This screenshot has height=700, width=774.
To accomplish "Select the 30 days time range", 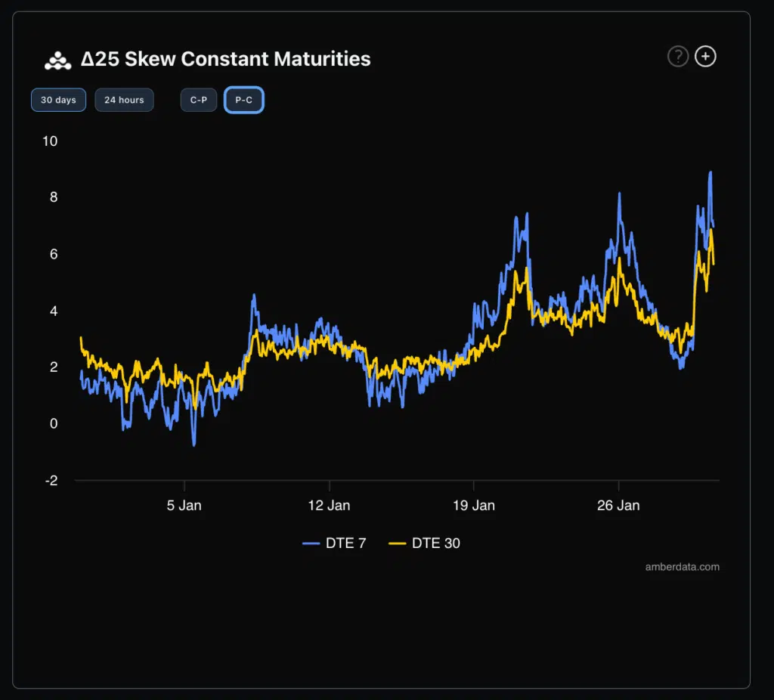I will click(x=58, y=100).
